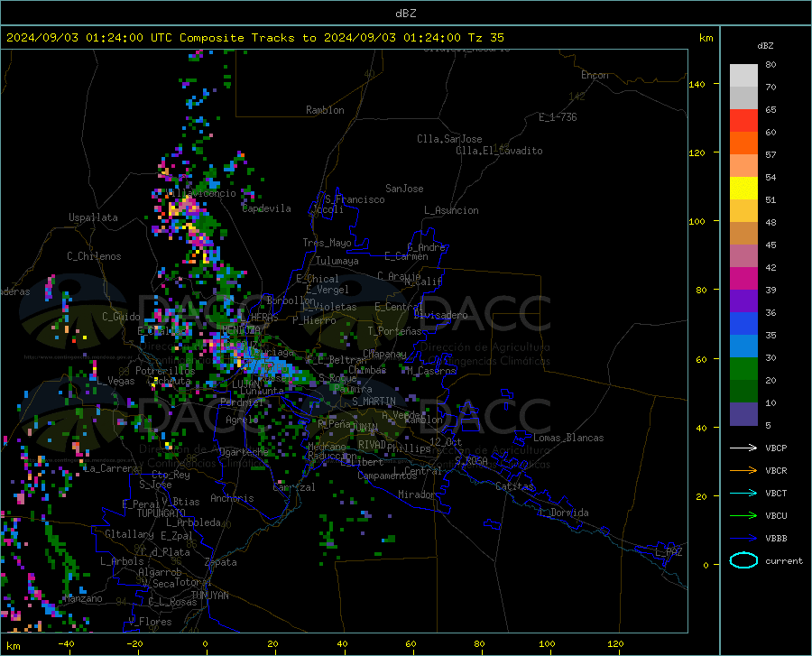
Task: Click the timestamp 'Composite Tracks' header line
Action: pyautogui.click(x=254, y=38)
